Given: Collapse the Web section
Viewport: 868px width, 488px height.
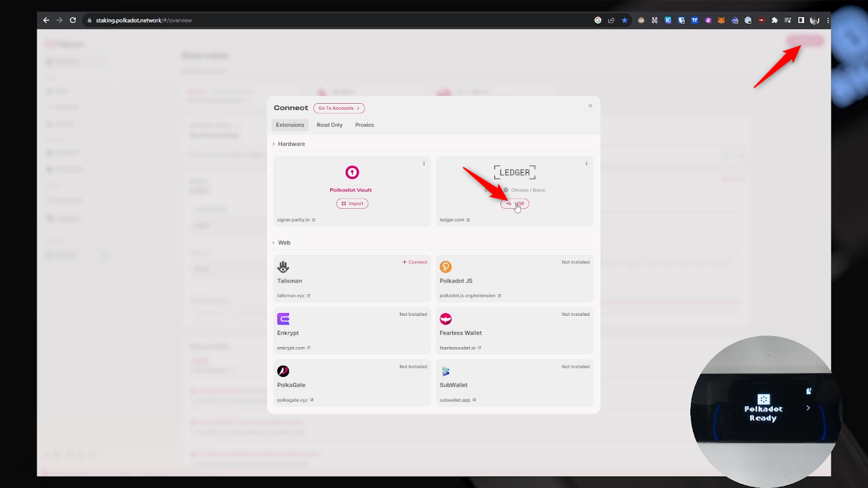Looking at the screenshot, I should 281,243.
